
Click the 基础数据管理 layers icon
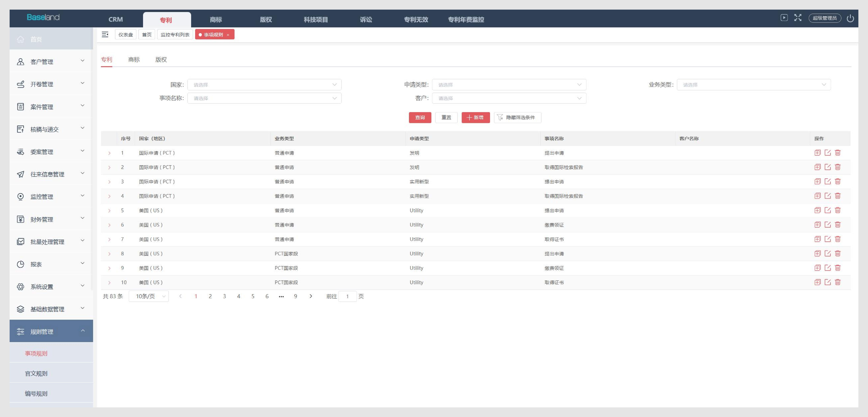21,309
